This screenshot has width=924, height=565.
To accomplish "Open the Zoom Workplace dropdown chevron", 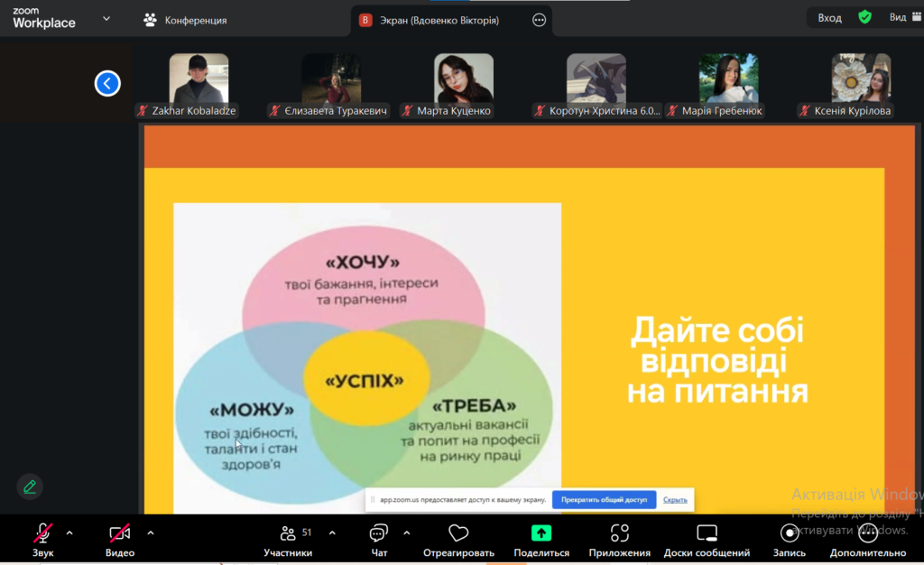I will pyautogui.click(x=106, y=18).
